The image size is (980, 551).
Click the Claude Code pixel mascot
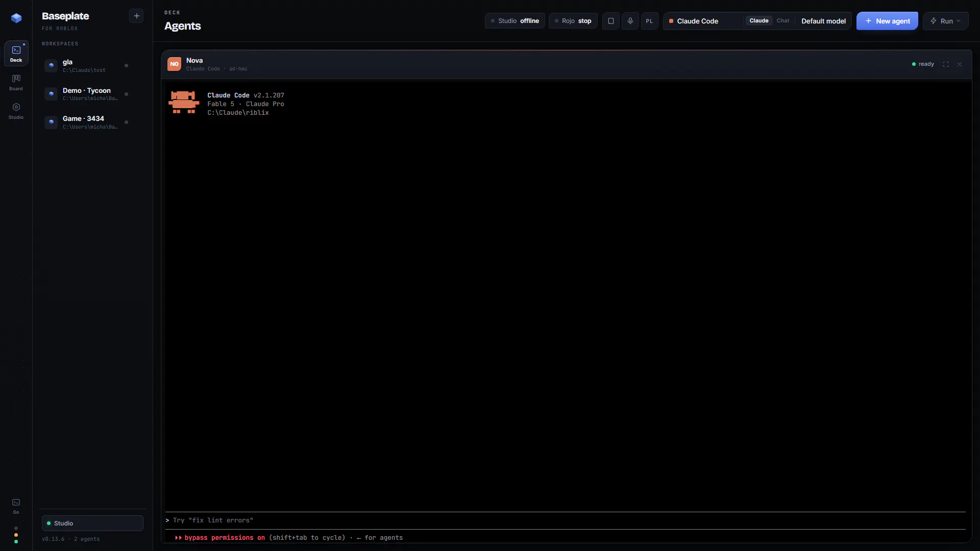184,103
